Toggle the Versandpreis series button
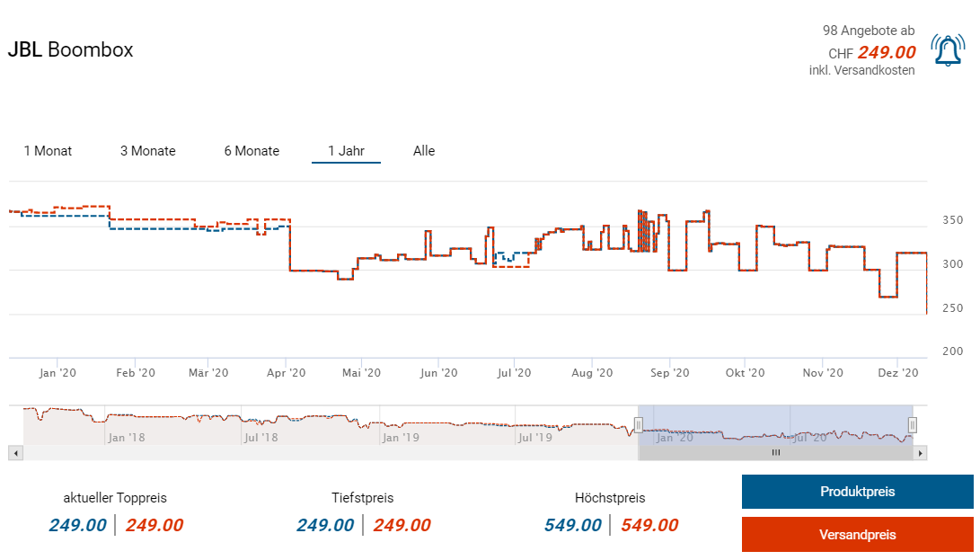This screenshot has width=980, height=560. pyautogui.click(x=857, y=535)
